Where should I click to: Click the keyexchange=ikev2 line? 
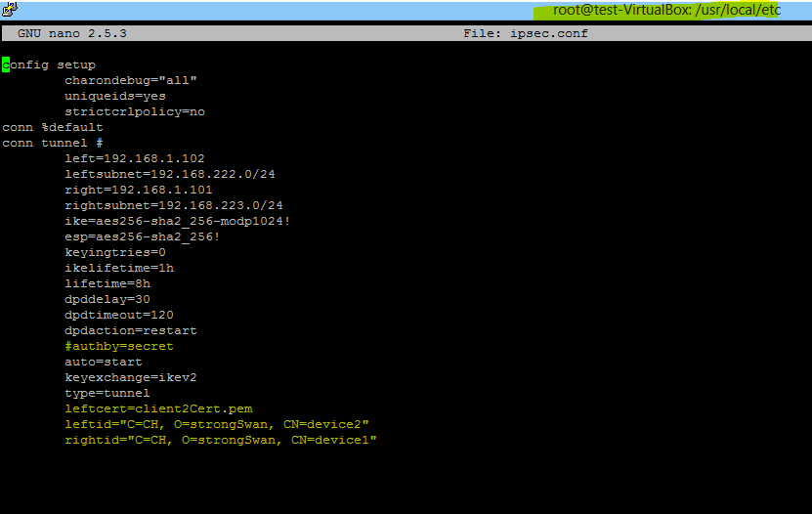click(x=131, y=377)
